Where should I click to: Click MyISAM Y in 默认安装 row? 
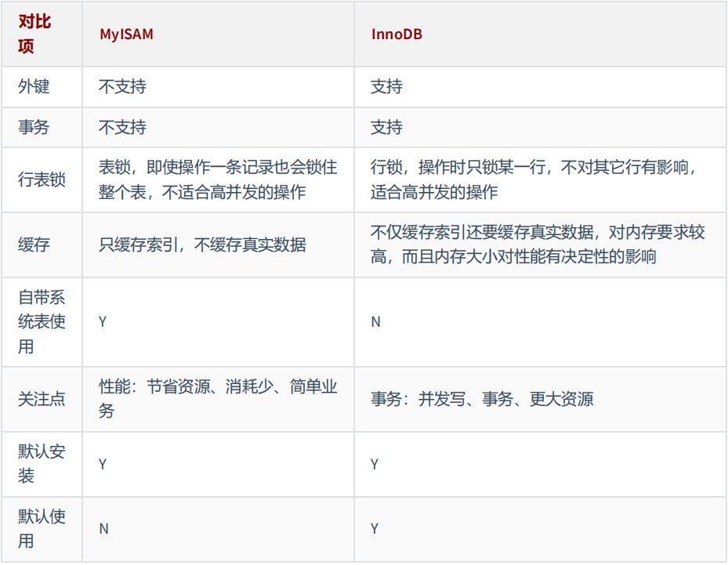[x=103, y=464]
